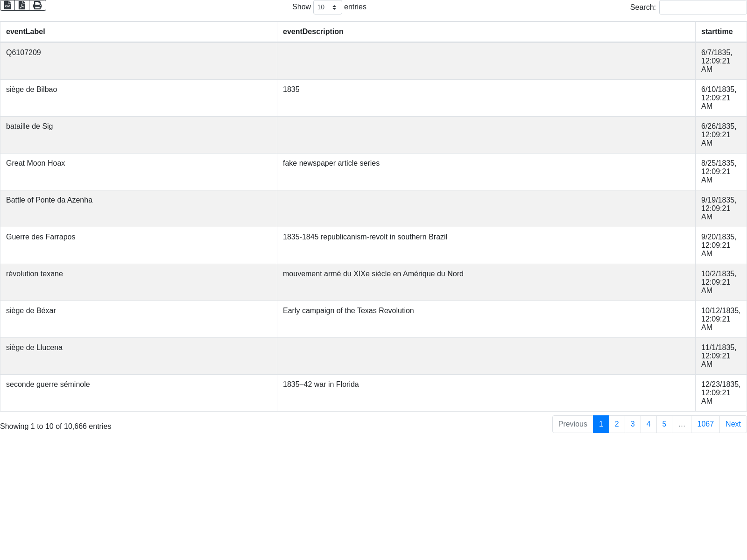Screen dimensions: 747x560
Task: Export the table as PDF
Action: (x=22, y=5)
